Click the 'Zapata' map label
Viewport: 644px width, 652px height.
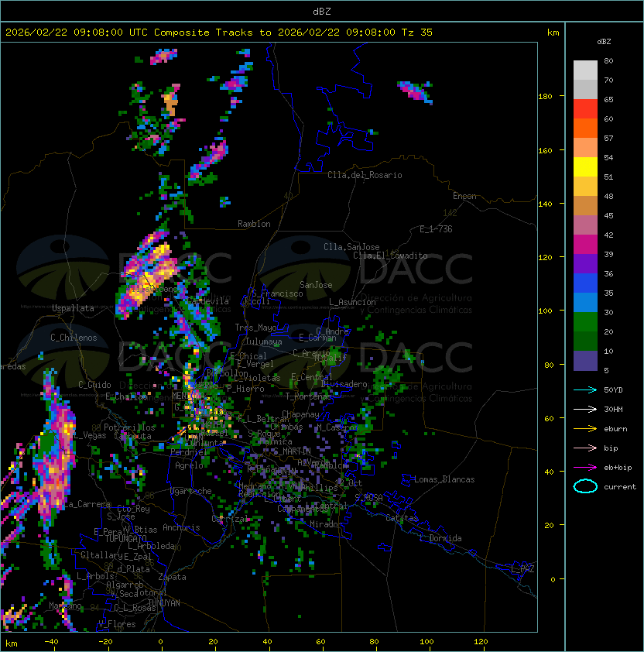pos(172,577)
